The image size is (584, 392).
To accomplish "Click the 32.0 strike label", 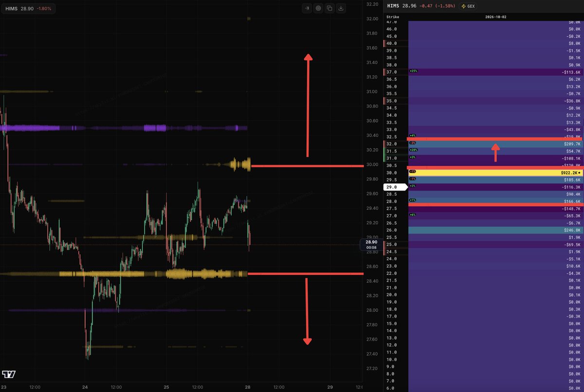I will click(x=391, y=144).
